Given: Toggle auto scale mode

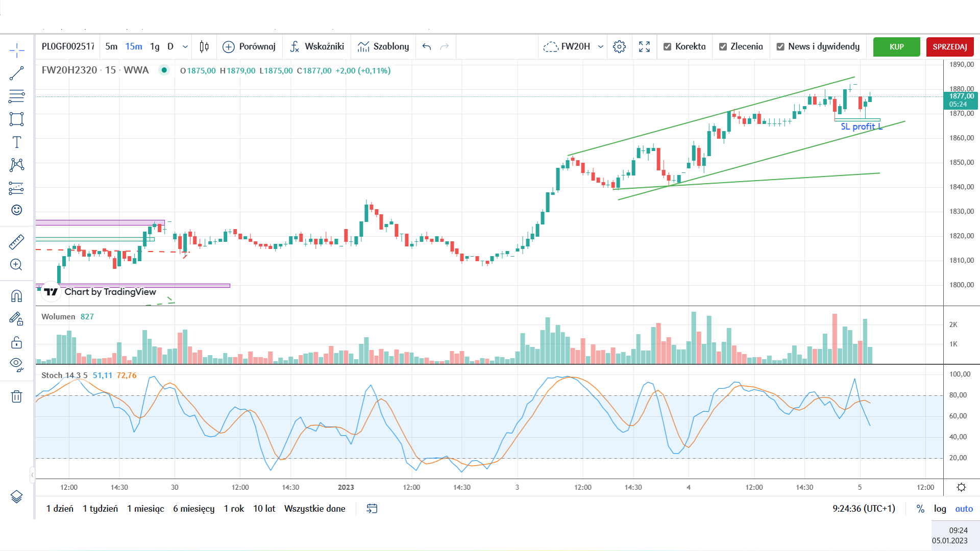Looking at the screenshot, I should click(x=964, y=509).
